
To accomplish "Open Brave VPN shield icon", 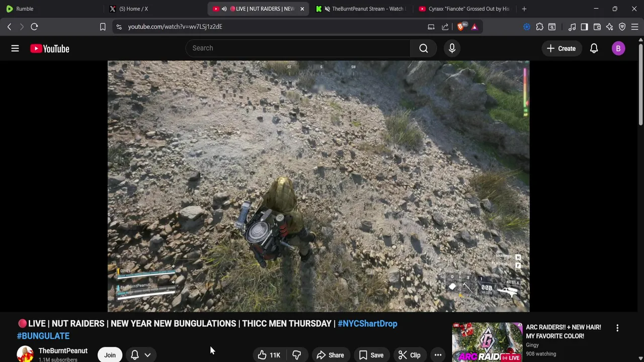I will (622, 27).
